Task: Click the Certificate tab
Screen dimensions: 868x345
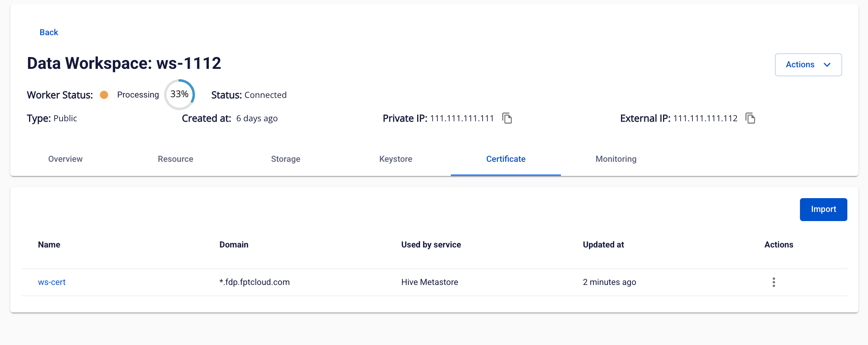Action: coord(506,159)
